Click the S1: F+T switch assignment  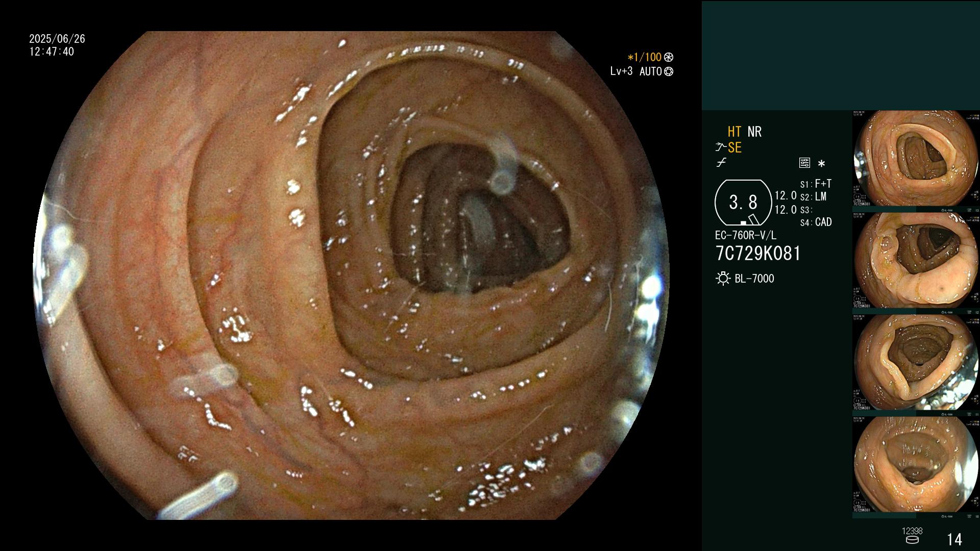816,184
